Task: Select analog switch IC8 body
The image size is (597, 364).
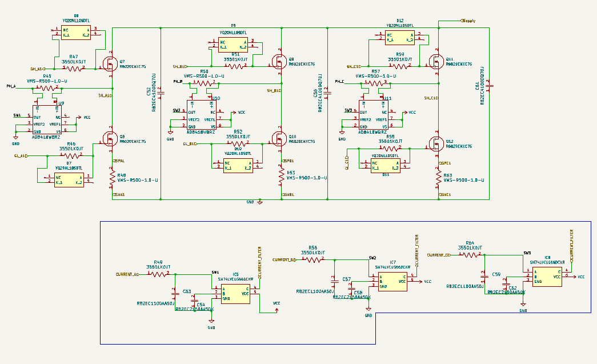Action: tap(547, 277)
